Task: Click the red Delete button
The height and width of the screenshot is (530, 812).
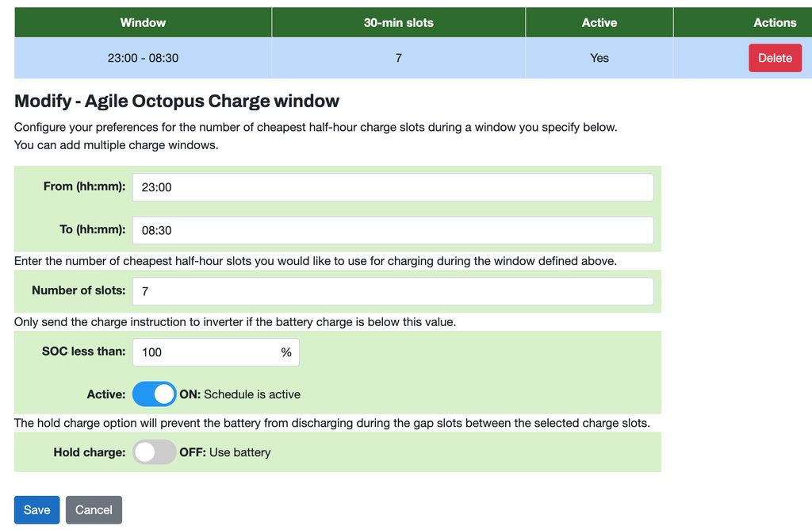Action: point(774,58)
